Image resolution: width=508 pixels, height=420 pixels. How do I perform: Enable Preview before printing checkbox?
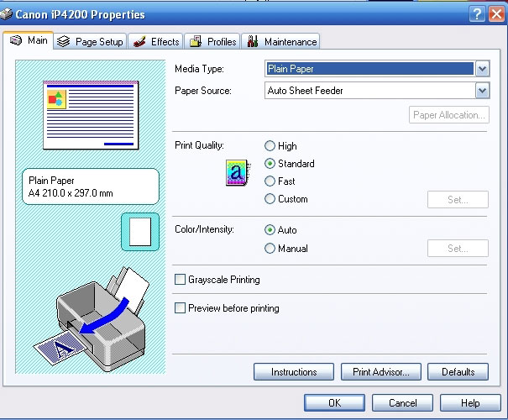[x=181, y=308]
